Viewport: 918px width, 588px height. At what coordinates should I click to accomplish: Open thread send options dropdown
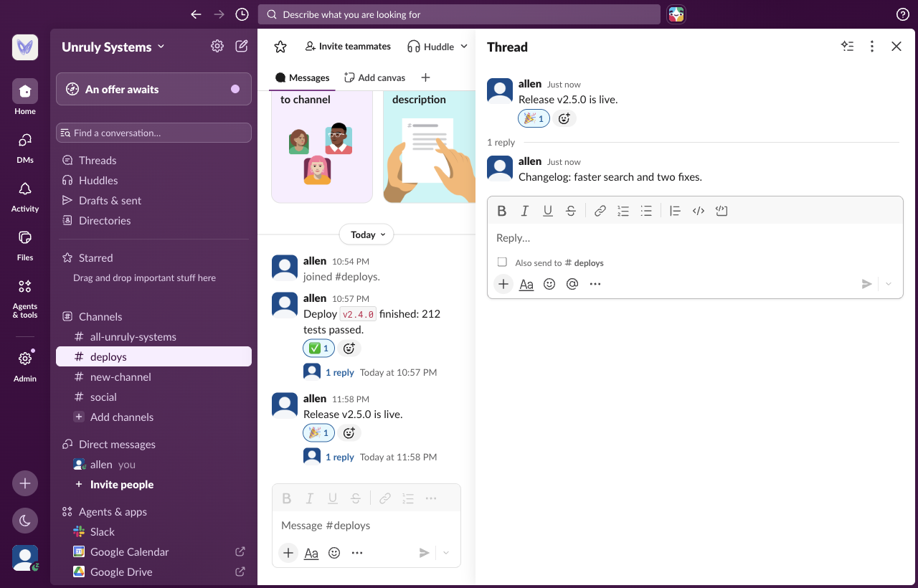[x=889, y=284]
